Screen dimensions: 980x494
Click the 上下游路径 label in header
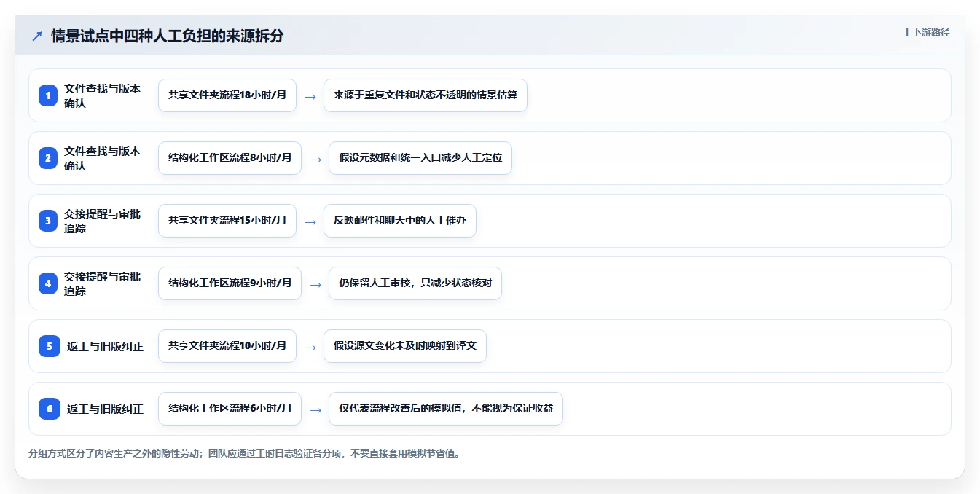(x=926, y=32)
